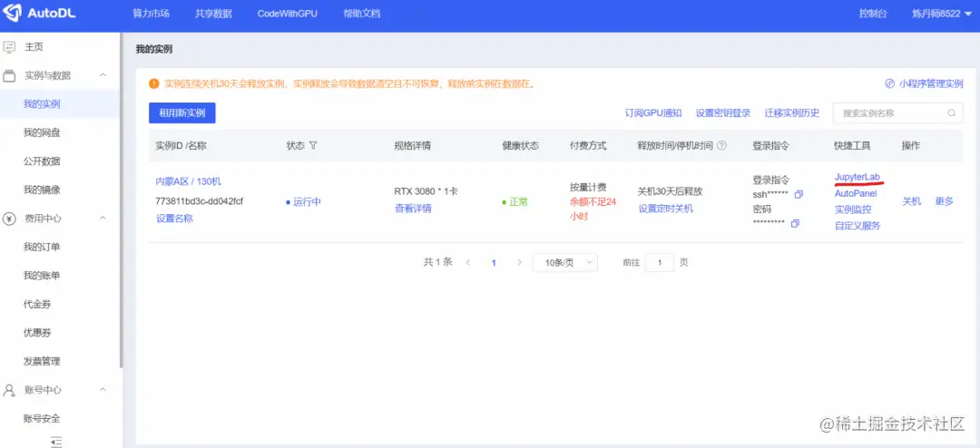Copy the ssh login command
Screen dimensions: 980x448
(x=799, y=194)
